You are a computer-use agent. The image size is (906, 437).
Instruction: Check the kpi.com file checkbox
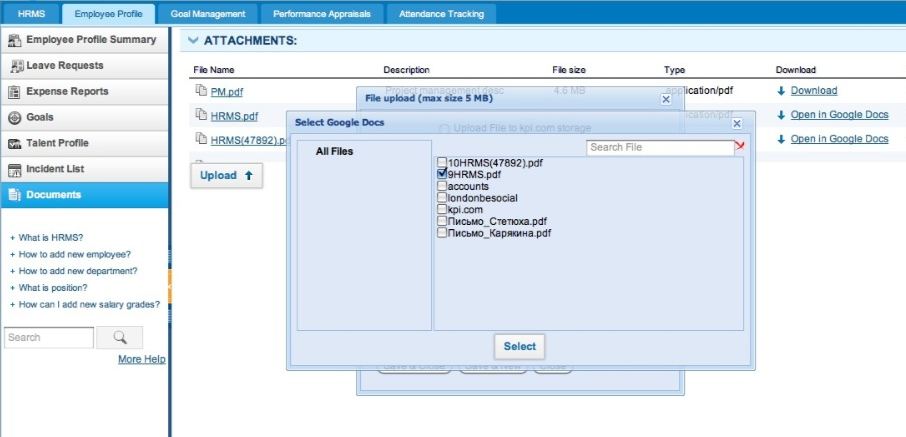click(442, 209)
